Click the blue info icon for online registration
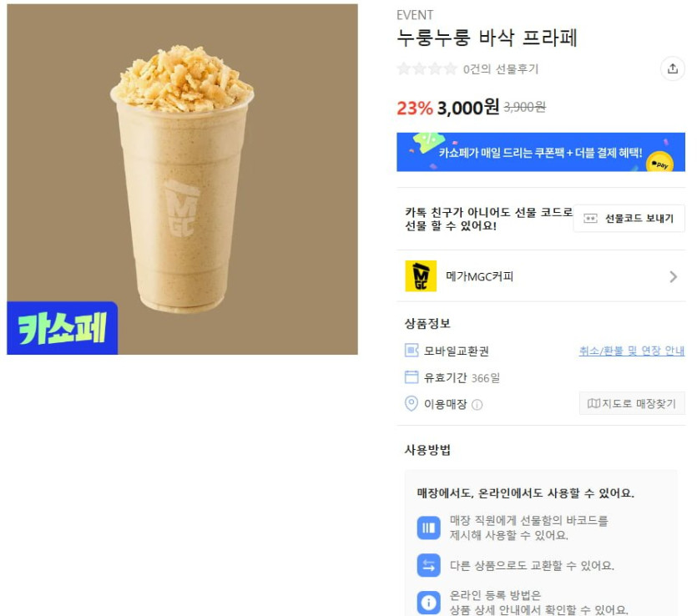 click(428, 603)
